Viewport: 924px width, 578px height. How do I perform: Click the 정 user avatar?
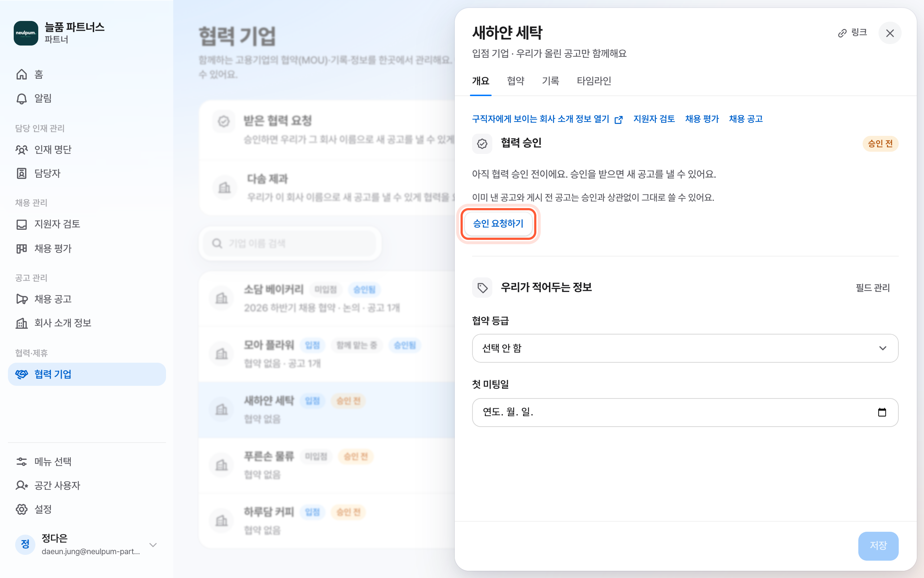tap(25, 544)
